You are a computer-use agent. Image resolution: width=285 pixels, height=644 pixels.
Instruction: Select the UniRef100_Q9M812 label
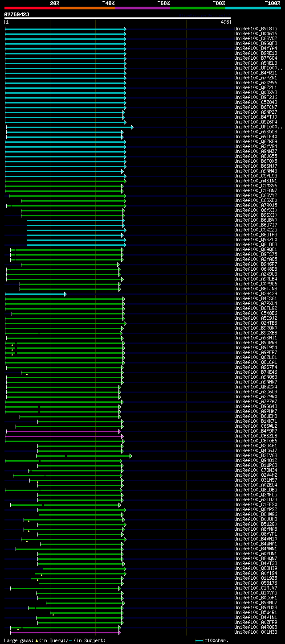(256, 460)
